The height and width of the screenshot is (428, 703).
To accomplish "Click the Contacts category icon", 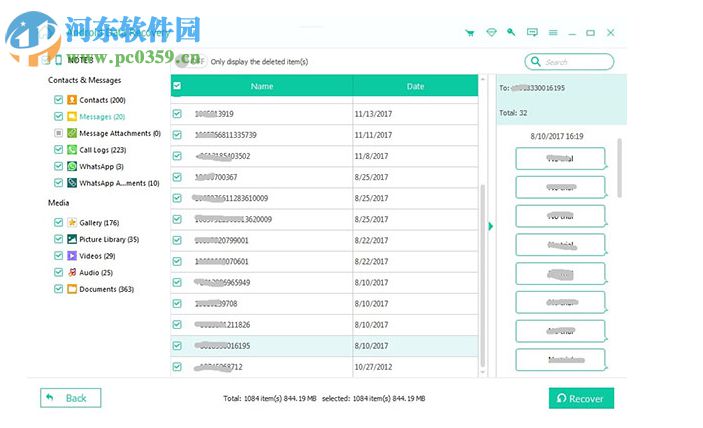I will 72,99.
